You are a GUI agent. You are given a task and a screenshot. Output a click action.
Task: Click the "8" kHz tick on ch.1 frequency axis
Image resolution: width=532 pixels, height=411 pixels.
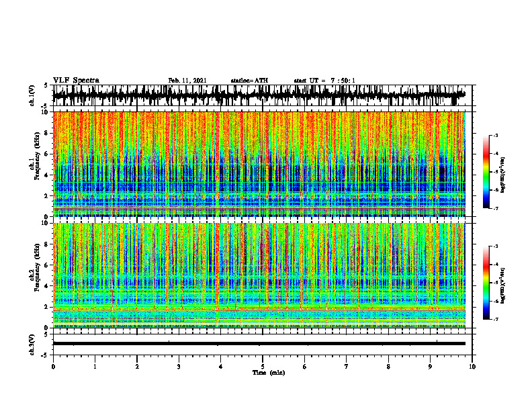point(47,133)
